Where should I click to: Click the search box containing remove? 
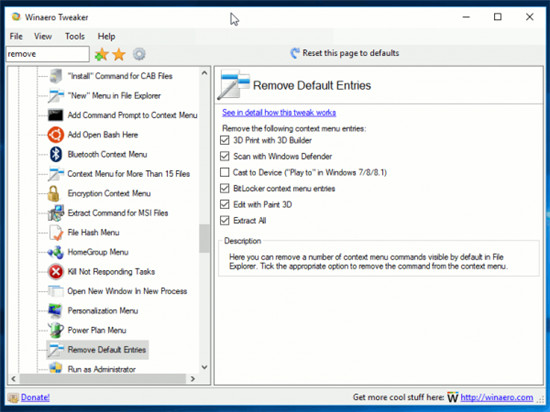[48, 54]
